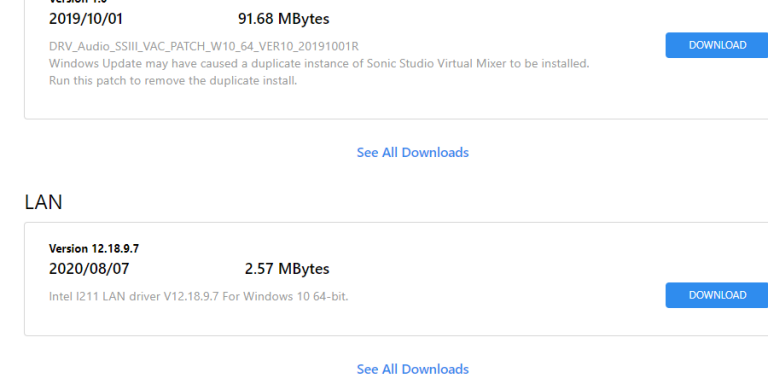
Task: Click the LAN section heading
Action: point(44,202)
